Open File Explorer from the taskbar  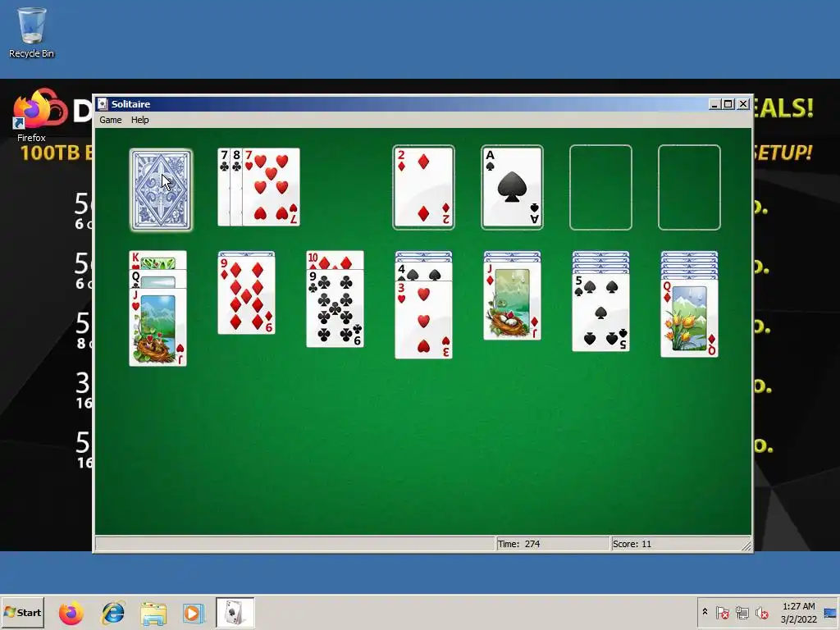(x=153, y=613)
